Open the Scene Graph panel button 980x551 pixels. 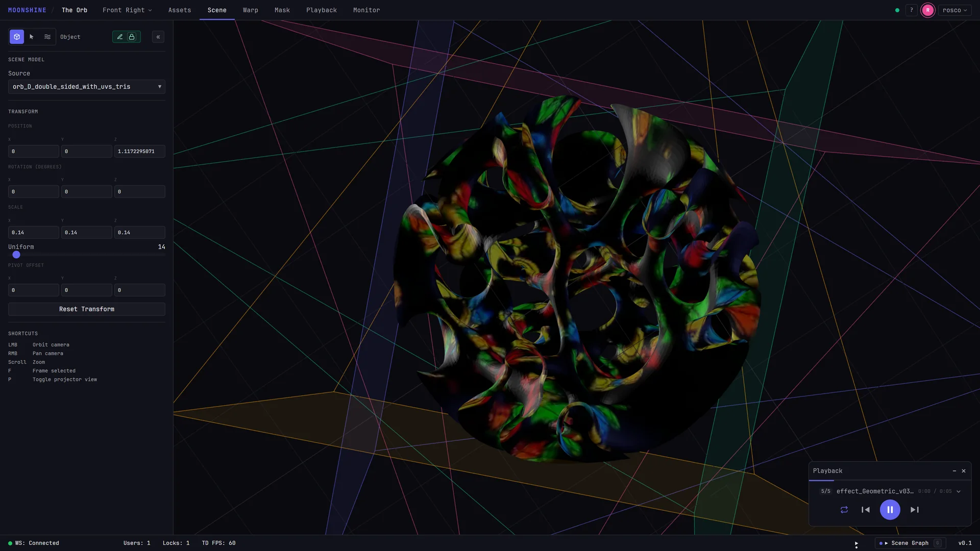click(x=911, y=543)
